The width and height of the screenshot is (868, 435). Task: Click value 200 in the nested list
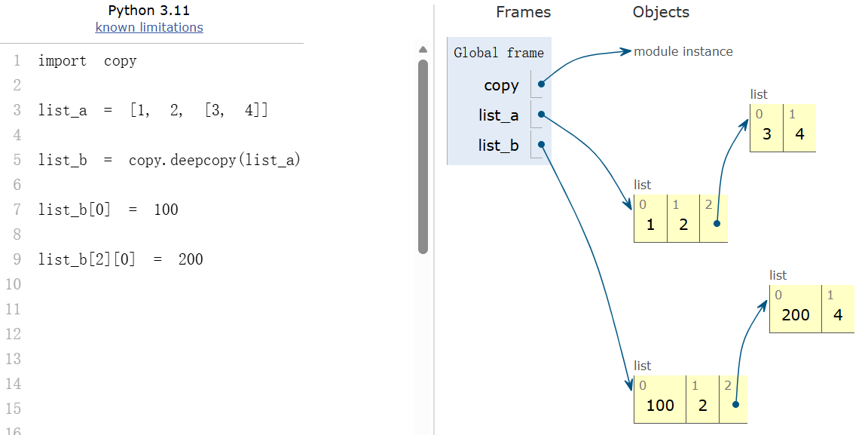[796, 314]
